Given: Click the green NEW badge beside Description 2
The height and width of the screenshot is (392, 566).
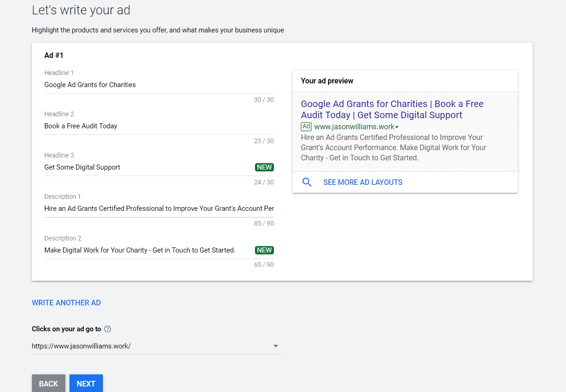Looking at the screenshot, I should [x=264, y=250].
